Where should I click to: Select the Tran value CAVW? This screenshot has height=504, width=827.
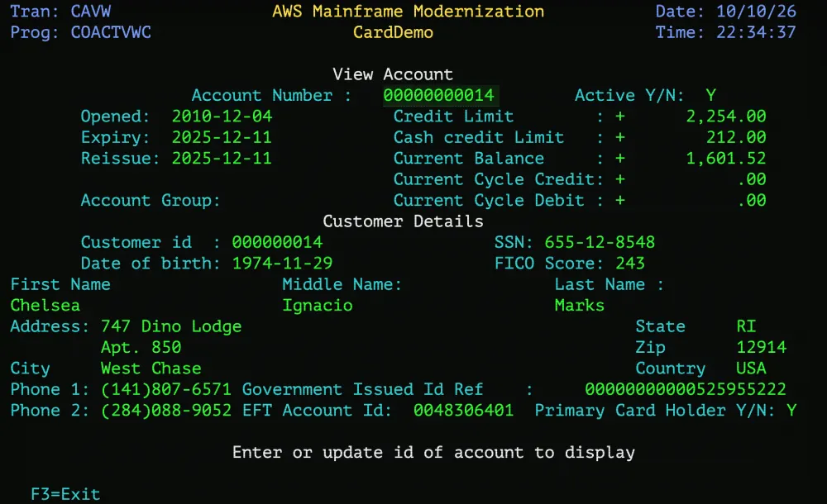pos(91,11)
